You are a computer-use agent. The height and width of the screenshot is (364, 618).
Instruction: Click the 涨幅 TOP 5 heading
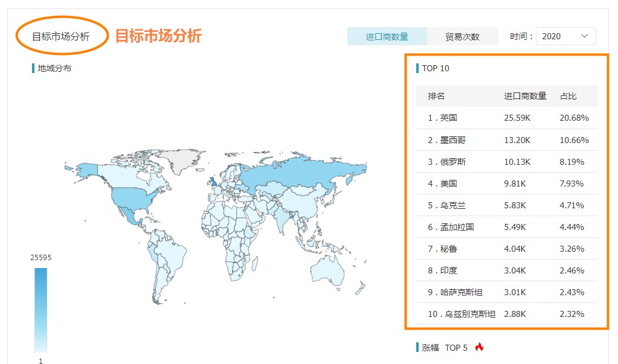445,348
